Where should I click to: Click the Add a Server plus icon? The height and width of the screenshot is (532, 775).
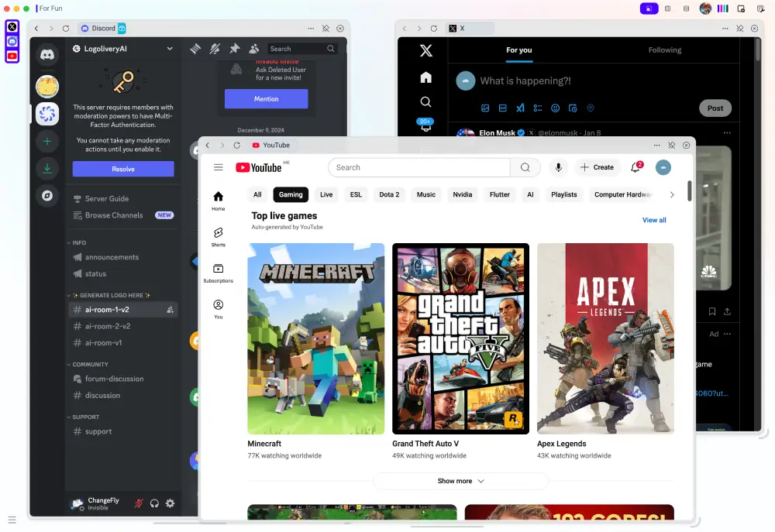[47, 141]
